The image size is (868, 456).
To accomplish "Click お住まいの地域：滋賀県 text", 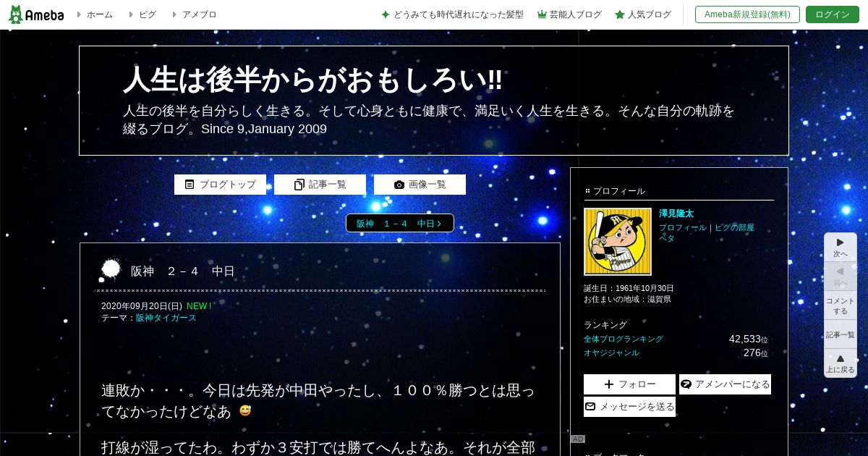I will [x=627, y=299].
